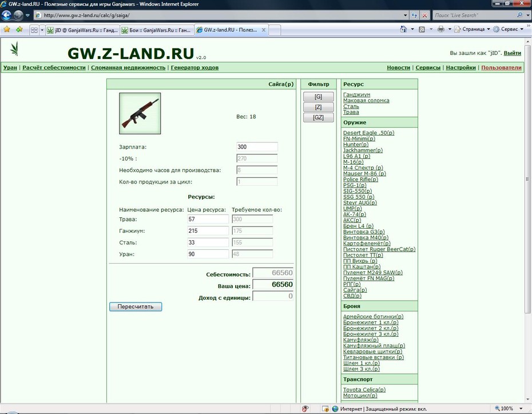Open the Desert Eagle .50(p) link
Viewport: 532px width, 414px height.
pyautogui.click(x=368, y=133)
